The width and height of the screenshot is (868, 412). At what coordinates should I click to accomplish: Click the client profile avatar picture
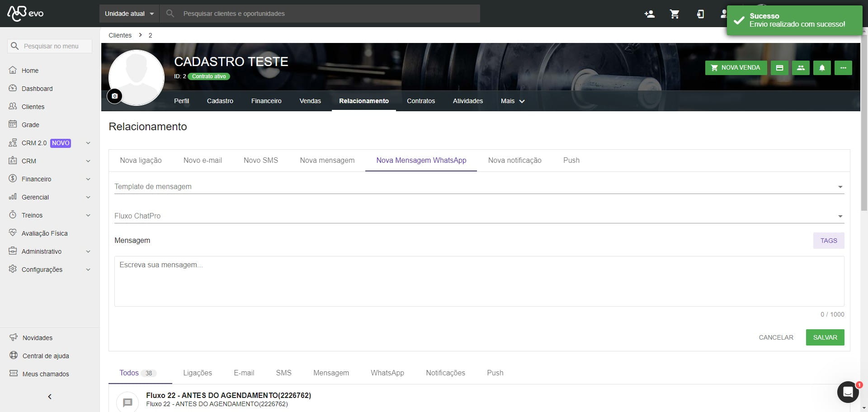coord(137,77)
